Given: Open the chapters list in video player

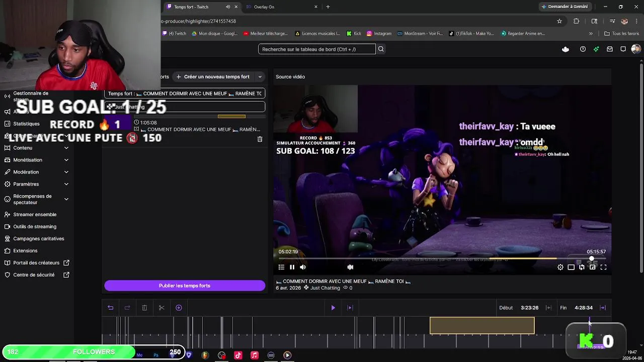Looking at the screenshot, I should tap(281, 267).
